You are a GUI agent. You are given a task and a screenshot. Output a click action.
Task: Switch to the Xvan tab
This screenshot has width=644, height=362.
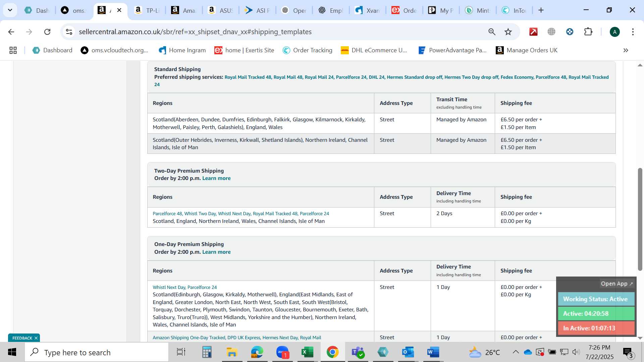tap(367, 10)
